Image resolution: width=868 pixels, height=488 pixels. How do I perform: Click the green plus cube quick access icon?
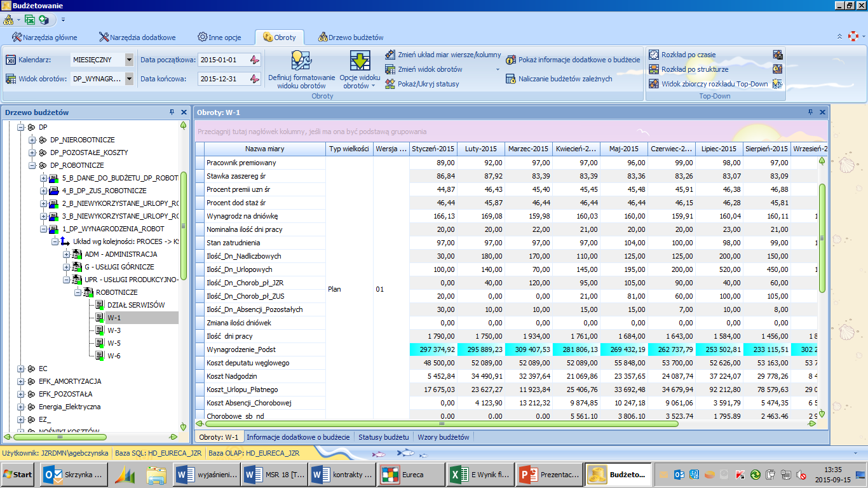pyautogui.click(x=44, y=20)
